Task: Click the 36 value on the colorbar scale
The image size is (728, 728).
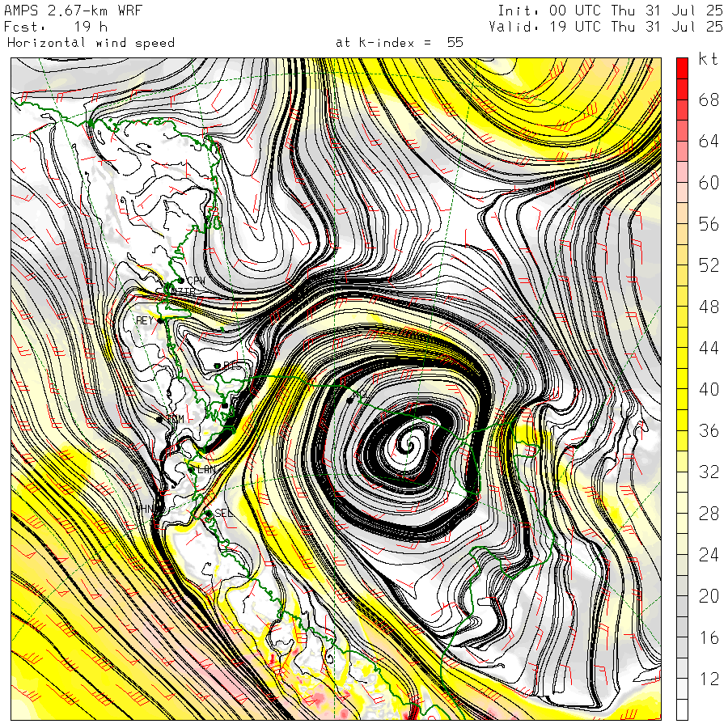Action: 709,430
